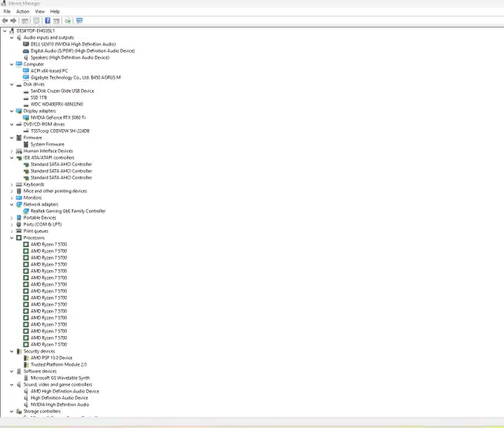Expand the Monitors category chevron

click(x=12, y=197)
